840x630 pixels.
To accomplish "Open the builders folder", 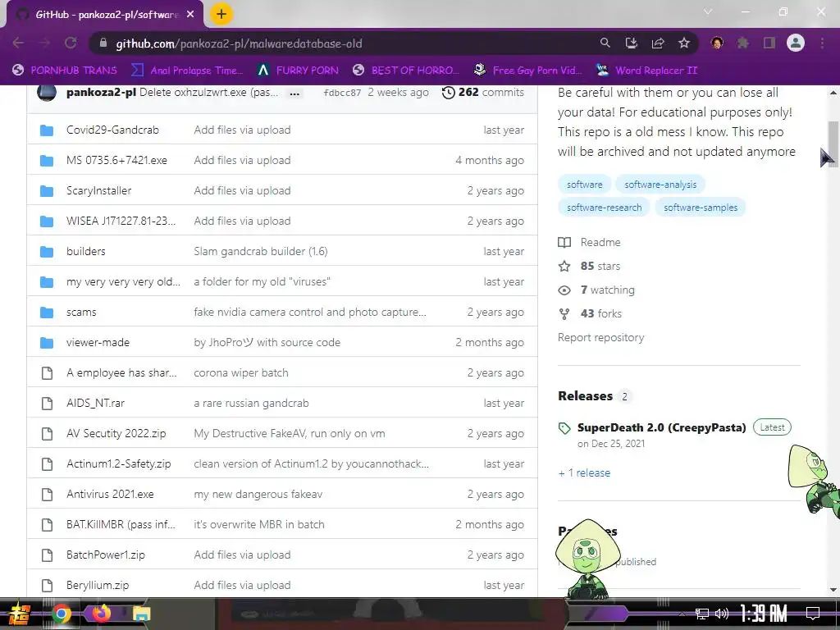I will [85, 251].
